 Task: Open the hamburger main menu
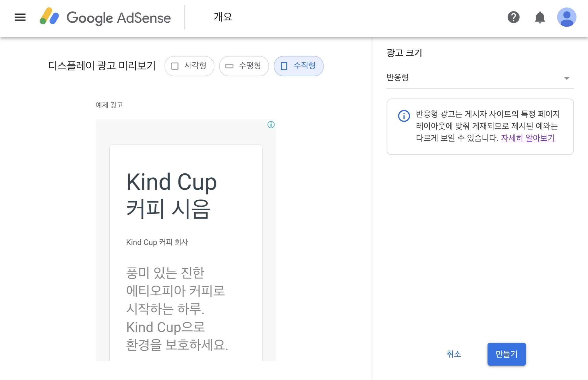pyautogui.click(x=20, y=17)
